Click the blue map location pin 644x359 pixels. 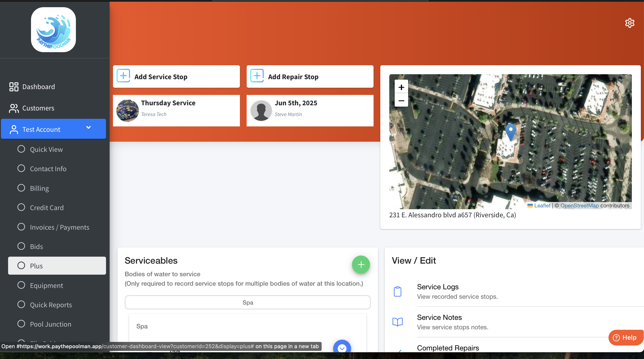pos(511,132)
